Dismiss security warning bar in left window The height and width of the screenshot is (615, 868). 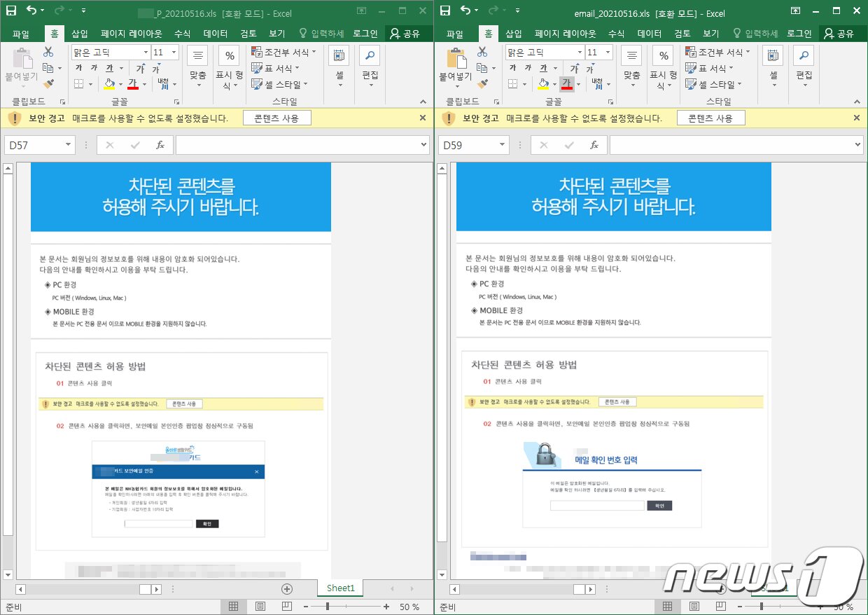tap(423, 118)
